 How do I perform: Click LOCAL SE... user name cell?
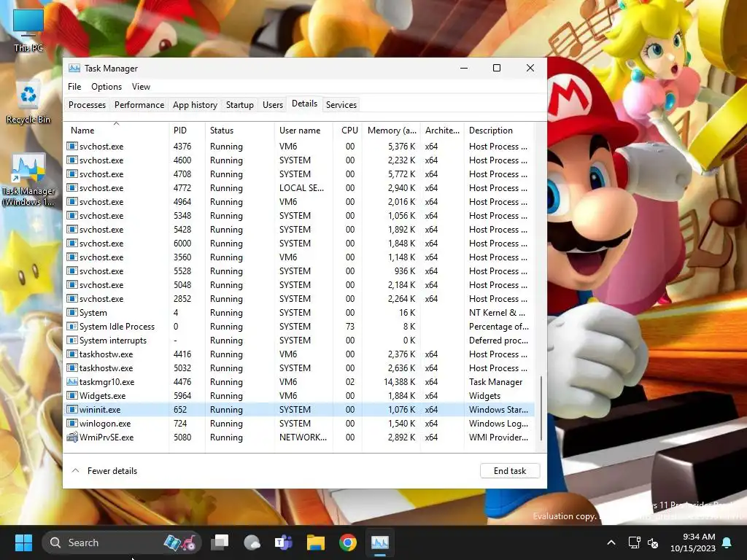click(x=301, y=188)
